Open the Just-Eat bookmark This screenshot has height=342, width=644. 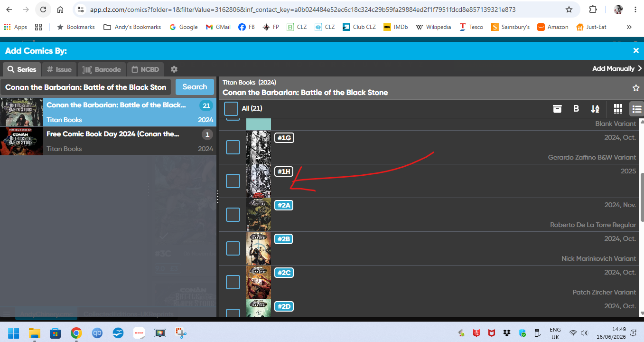point(591,27)
